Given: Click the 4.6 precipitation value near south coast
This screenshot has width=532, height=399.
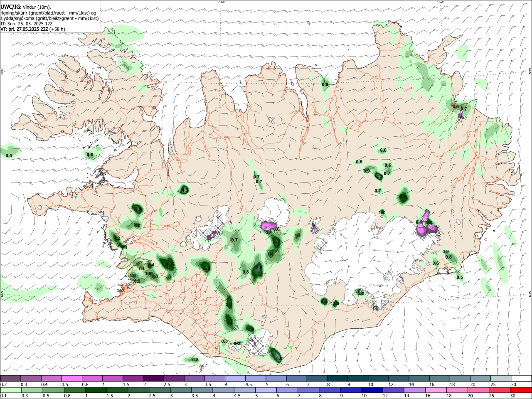Looking at the screenshot, I should click(279, 358).
